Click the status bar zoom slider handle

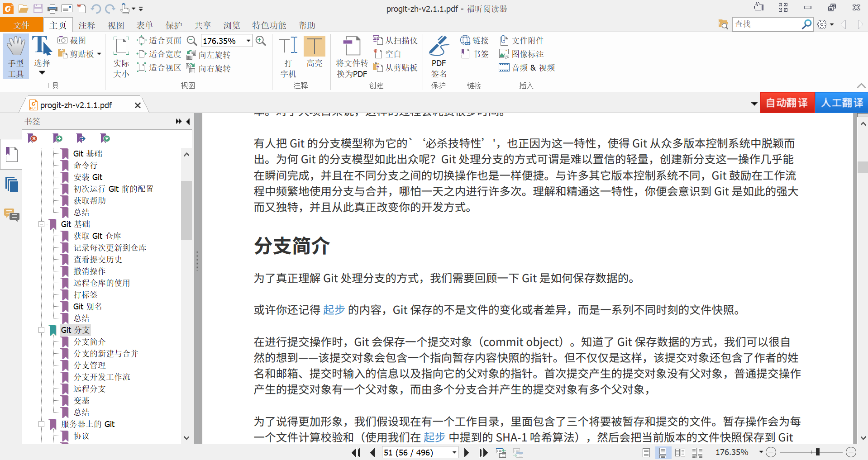click(x=818, y=452)
